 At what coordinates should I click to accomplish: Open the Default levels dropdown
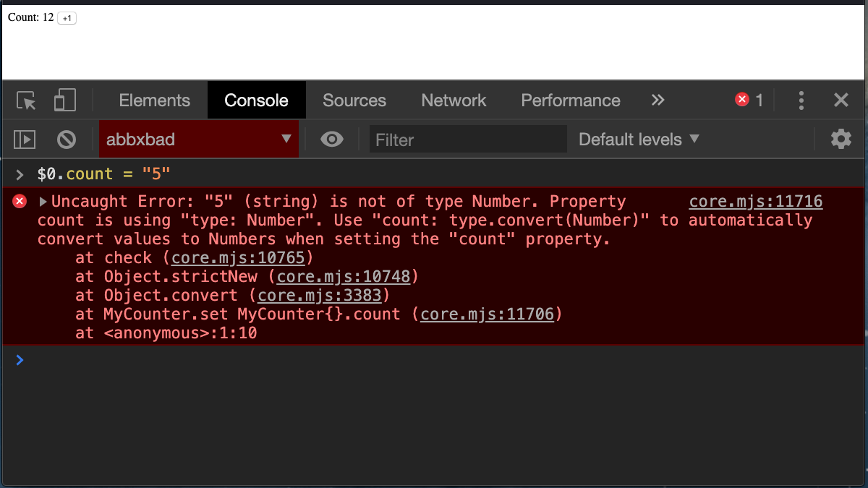click(639, 140)
